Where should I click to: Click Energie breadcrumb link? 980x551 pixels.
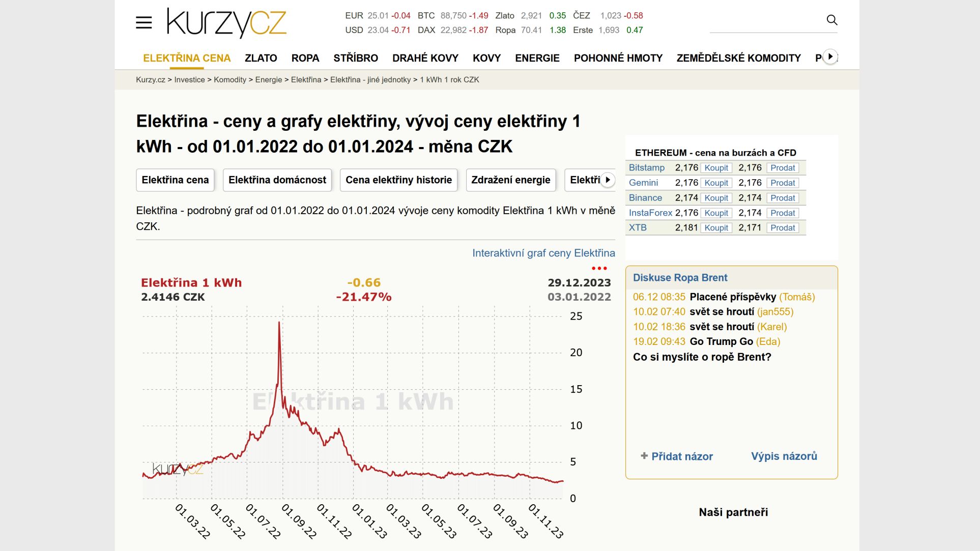(x=269, y=80)
